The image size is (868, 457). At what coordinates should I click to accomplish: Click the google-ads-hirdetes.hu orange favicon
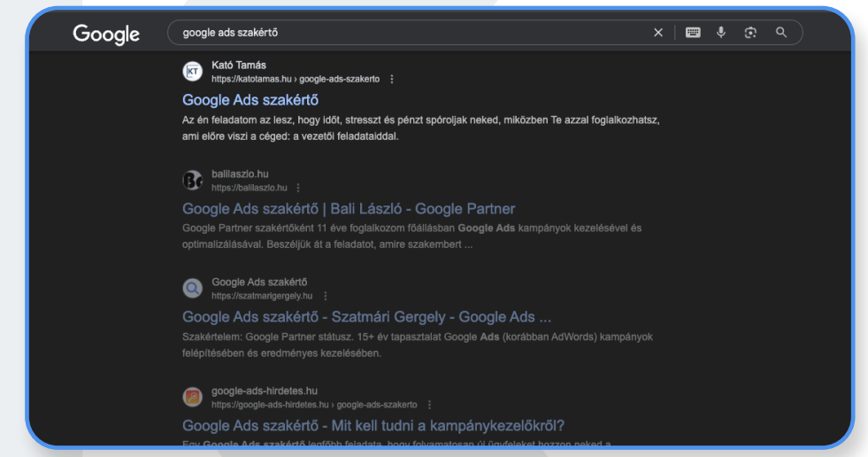click(x=193, y=397)
